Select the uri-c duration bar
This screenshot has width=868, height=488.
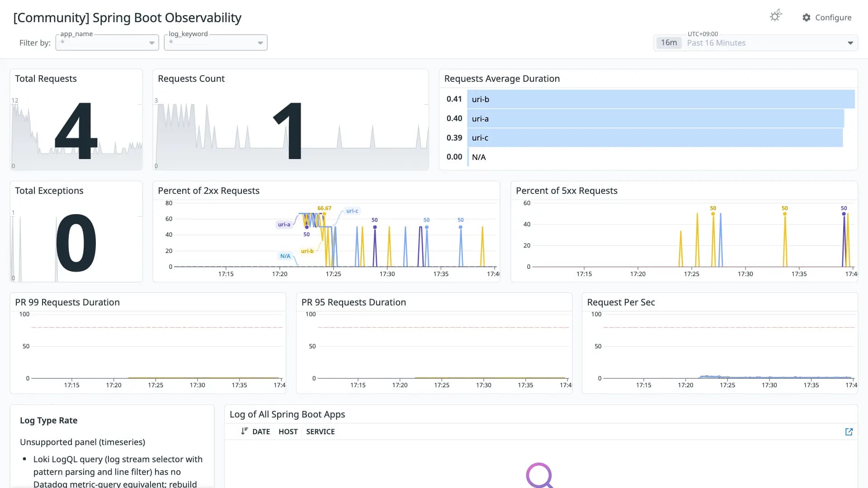[x=655, y=138]
